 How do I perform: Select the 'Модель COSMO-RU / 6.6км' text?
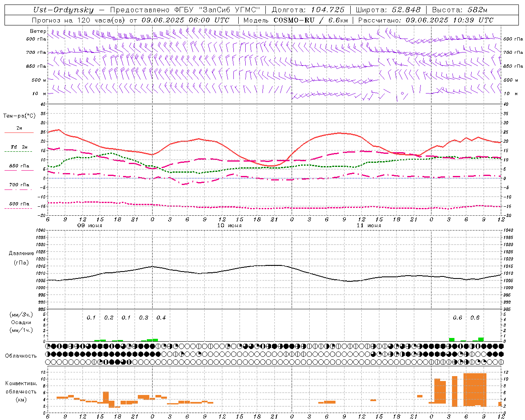(x=296, y=20)
